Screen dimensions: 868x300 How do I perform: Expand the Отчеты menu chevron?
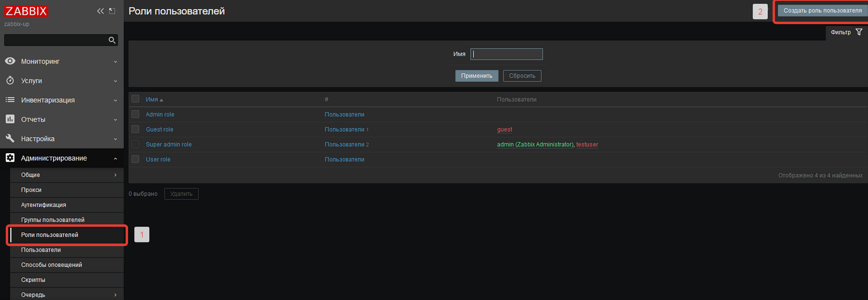[x=115, y=120]
